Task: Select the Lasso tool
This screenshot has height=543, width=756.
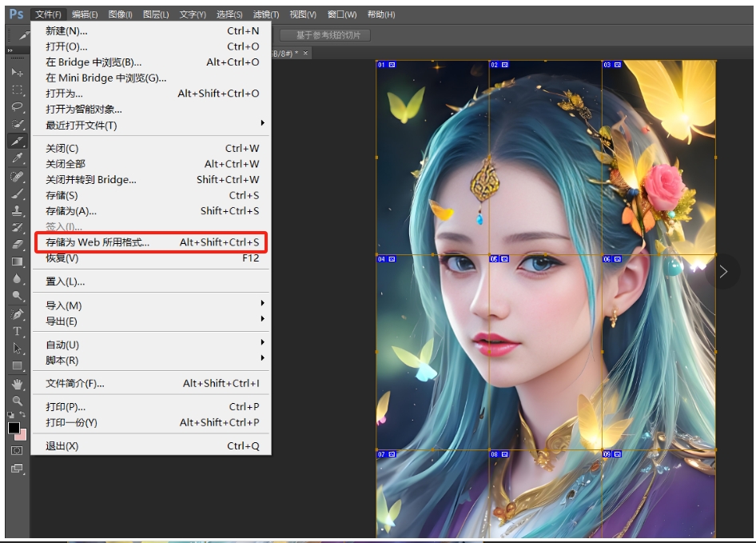Action: pyautogui.click(x=18, y=106)
